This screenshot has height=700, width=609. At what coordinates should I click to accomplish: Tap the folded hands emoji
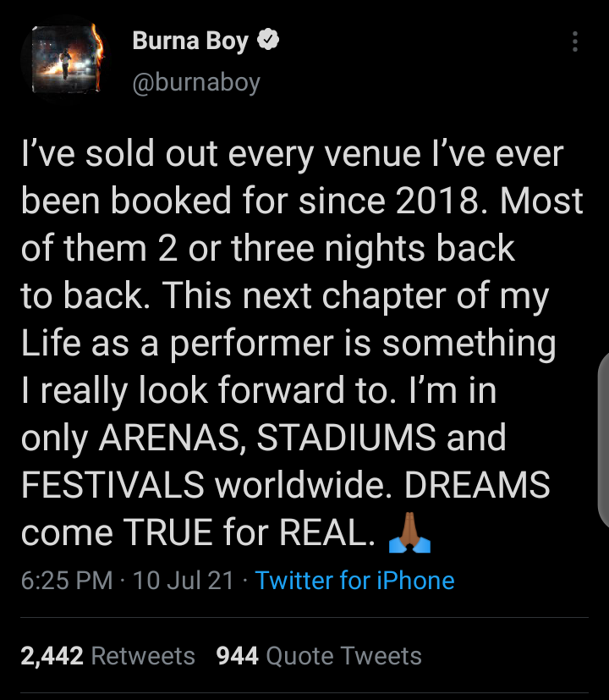click(x=409, y=533)
